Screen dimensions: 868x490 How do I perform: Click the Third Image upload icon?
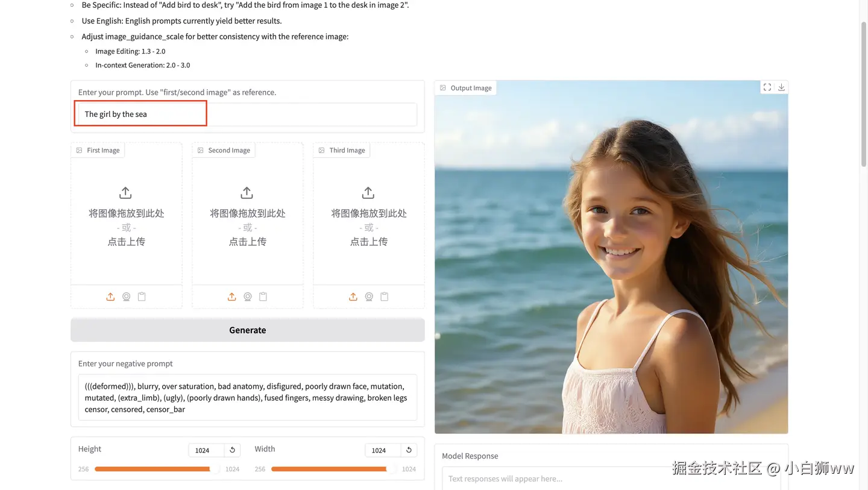pos(353,297)
